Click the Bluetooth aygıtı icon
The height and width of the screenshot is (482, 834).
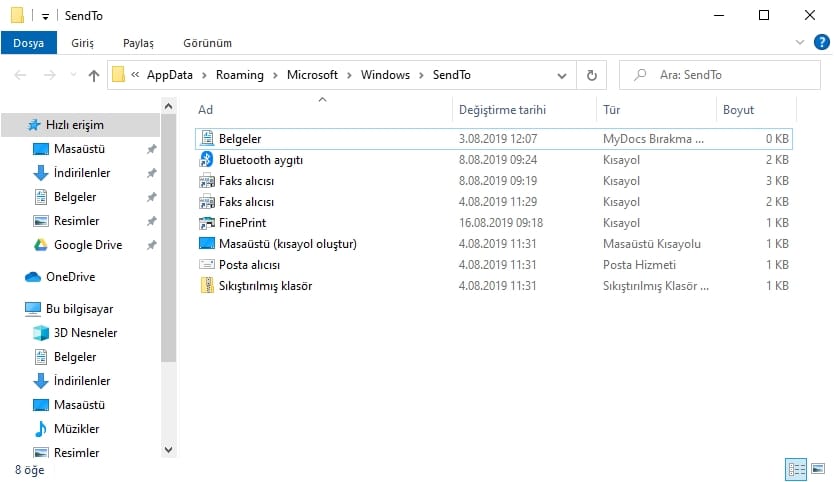(x=206, y=159)
